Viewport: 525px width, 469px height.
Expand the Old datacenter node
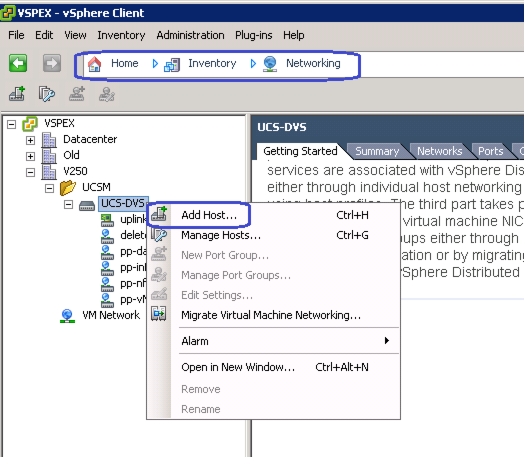click(30, 156)
